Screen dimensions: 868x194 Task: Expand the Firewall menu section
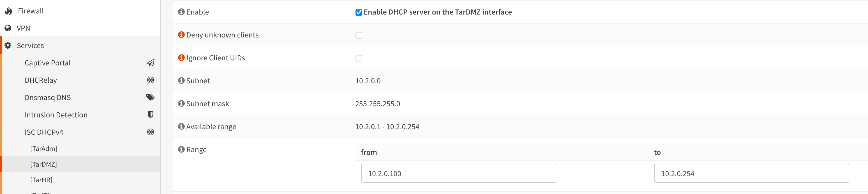(31, 11)
